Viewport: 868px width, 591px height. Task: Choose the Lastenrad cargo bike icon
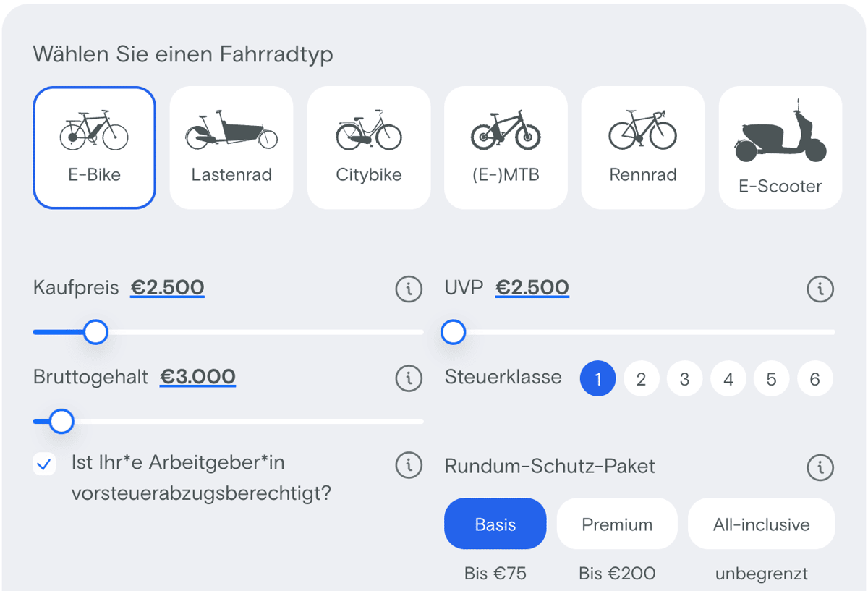(x=231, y=148)
